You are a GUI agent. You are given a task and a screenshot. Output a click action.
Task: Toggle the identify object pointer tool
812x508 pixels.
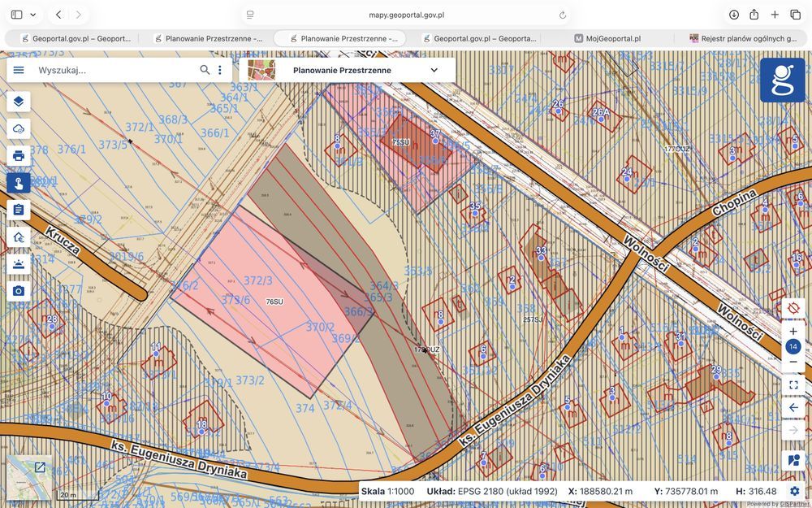(x=19, y=183)
